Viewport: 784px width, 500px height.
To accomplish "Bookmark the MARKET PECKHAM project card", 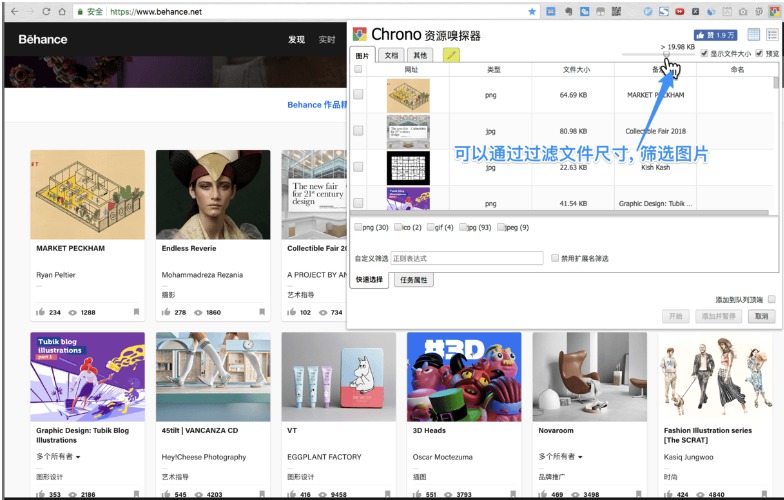I will click(x=136, y=312).
